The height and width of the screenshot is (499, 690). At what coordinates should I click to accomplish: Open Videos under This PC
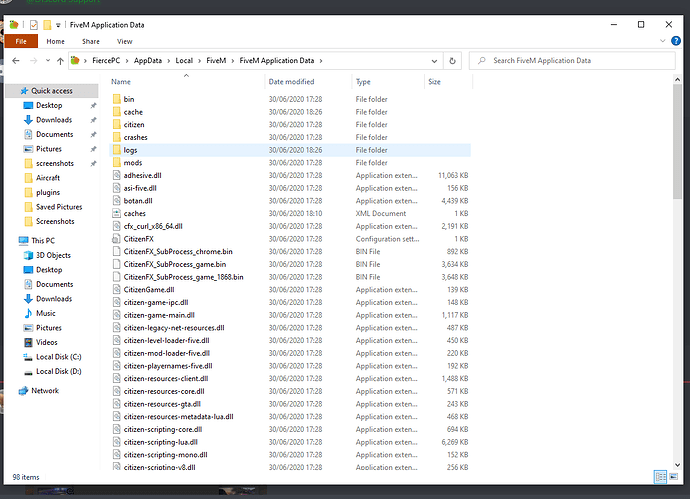coord(46,342)
